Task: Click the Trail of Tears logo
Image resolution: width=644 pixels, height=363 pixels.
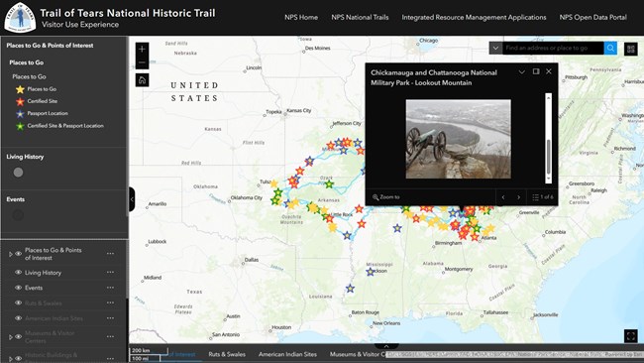Action: [20, 18]
